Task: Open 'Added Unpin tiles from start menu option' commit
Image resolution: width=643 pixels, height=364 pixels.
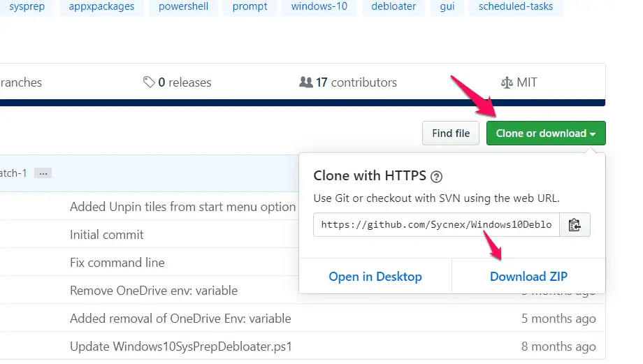Action: point(183,207)
